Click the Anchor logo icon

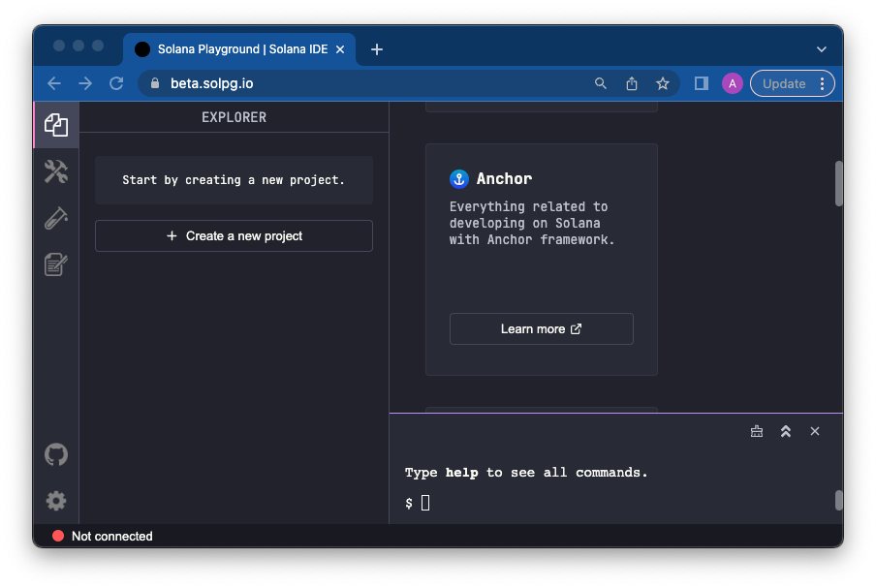click(x=459, y=178)
